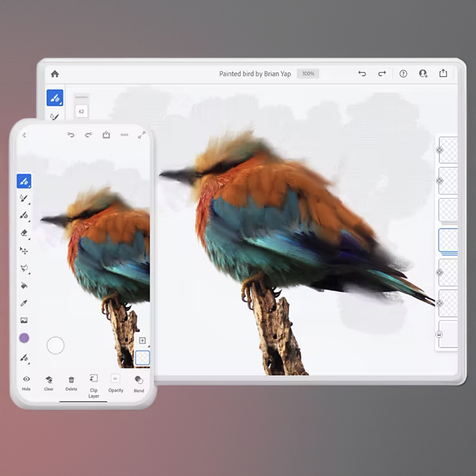The height and width of the screenshot is (476, 476).
Task: Open the Opacity control on the phone
Action: 116,383
